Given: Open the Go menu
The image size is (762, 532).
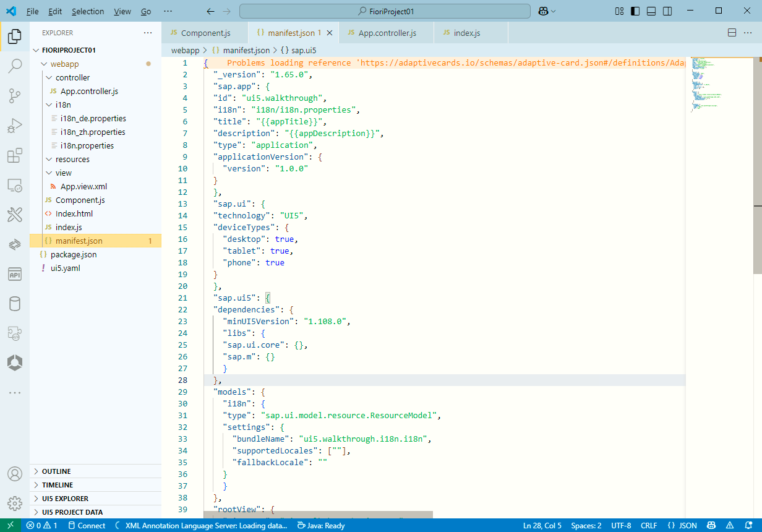Looking at the screenshot, I should tap(146, 11).
